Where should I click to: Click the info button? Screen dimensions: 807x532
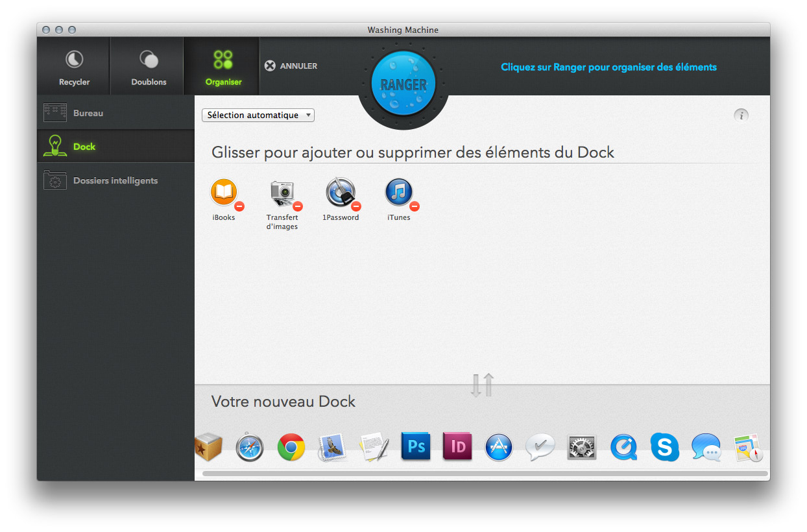tap(741, 115)
